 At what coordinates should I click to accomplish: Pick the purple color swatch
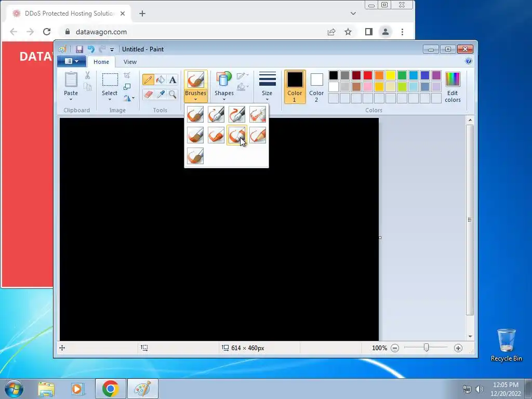coord(436,75)
